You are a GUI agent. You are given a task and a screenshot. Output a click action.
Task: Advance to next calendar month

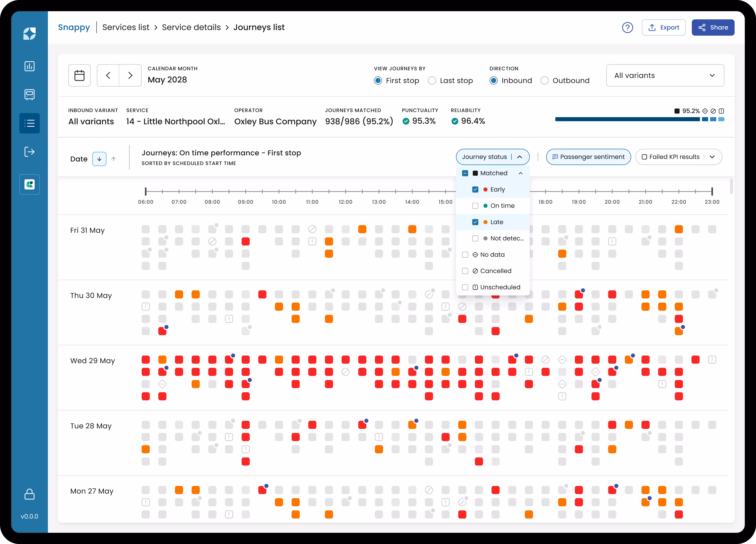click(130, 75)
